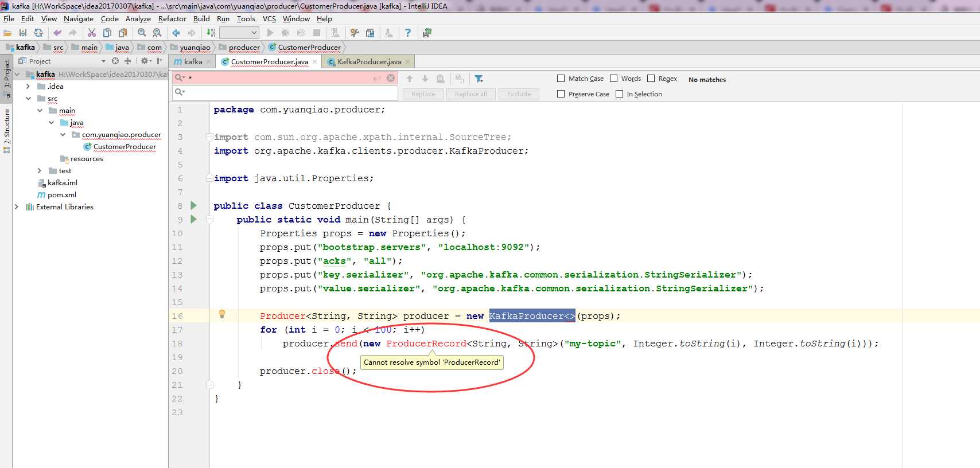Collapse the kafka project root node
This screenshot has width=980, height=468.
[x=17, y=74]
